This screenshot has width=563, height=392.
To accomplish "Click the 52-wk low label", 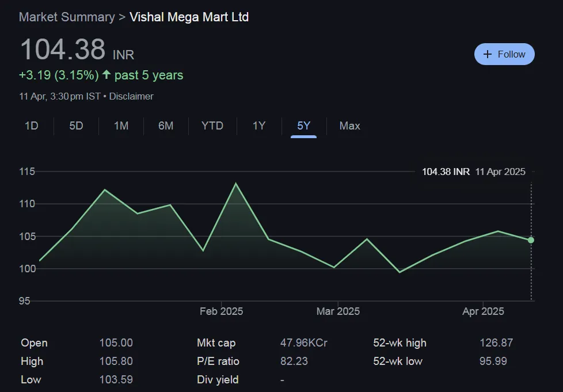I will click(x=398, y=361).
